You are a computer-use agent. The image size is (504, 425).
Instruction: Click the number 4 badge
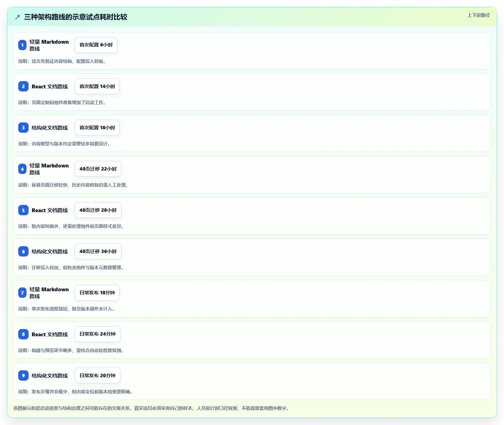pos(22,169)
